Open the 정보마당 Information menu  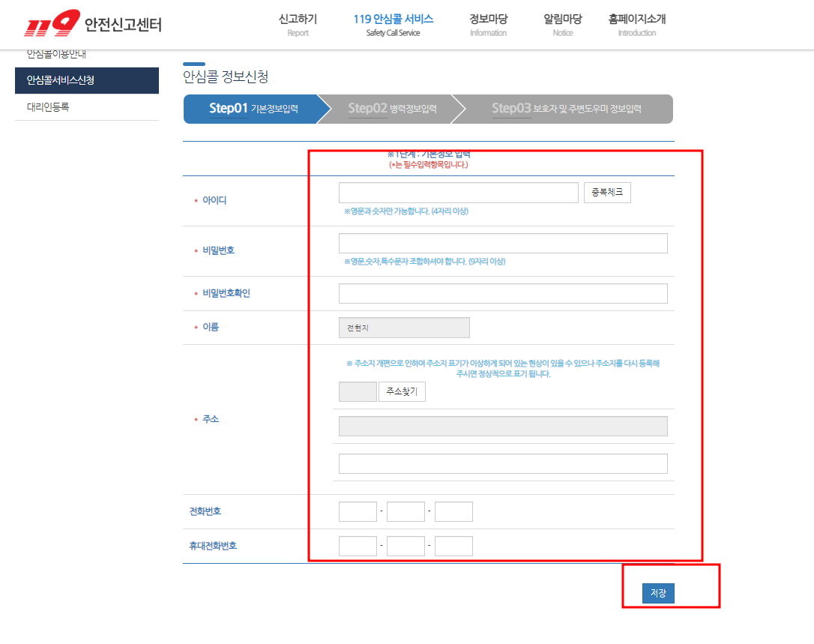(x=488, y=25)
